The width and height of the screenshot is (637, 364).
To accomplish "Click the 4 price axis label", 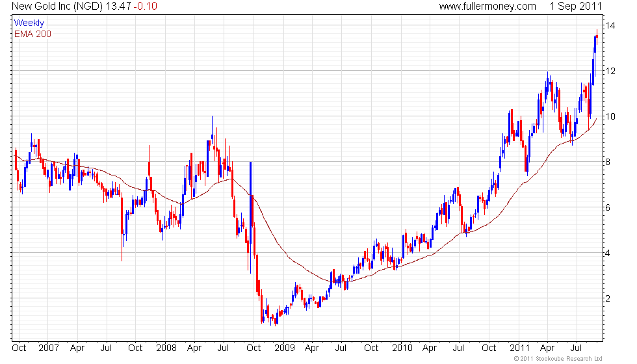I will 608,253.
